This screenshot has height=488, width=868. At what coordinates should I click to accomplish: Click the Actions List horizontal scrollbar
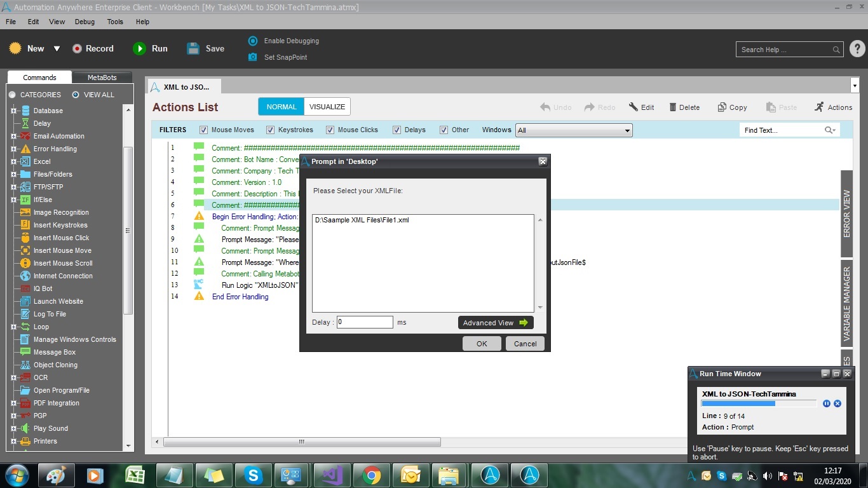coord(302,442)
